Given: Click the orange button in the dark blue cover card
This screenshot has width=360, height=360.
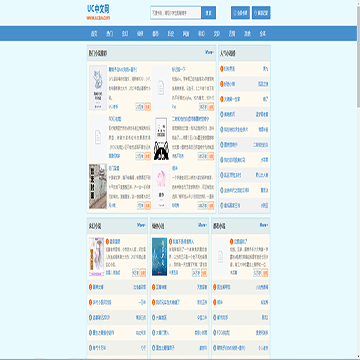Looking at the screenshot, I should [204, 273].
